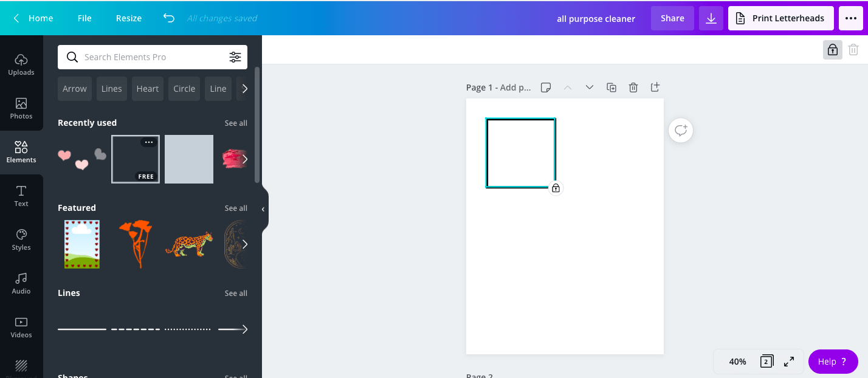This screenshot has height=378, width=868.
Task: Unlock element via lock badge on square
Action: pyautogui.click(x=556, y=188)
